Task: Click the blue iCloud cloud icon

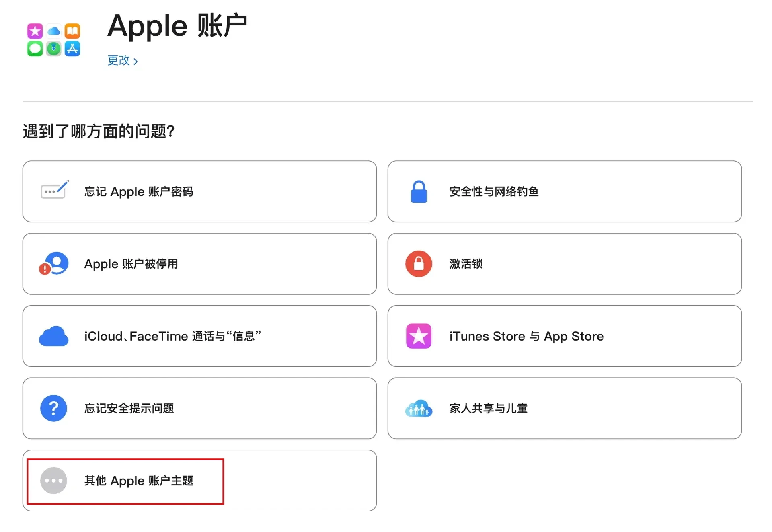Action: 53,336
